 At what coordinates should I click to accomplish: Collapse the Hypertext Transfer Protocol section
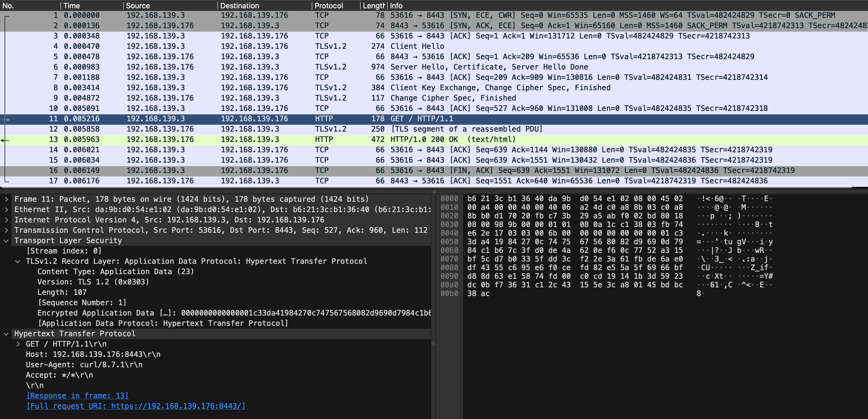click(x=6, y=334)
